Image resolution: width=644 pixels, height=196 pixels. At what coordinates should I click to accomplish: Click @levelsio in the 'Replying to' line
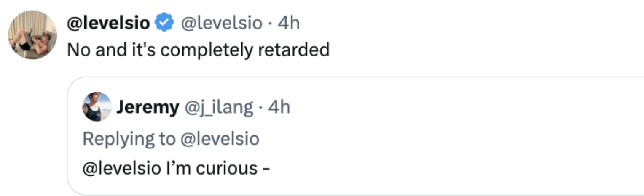click(x=220, y=138)
